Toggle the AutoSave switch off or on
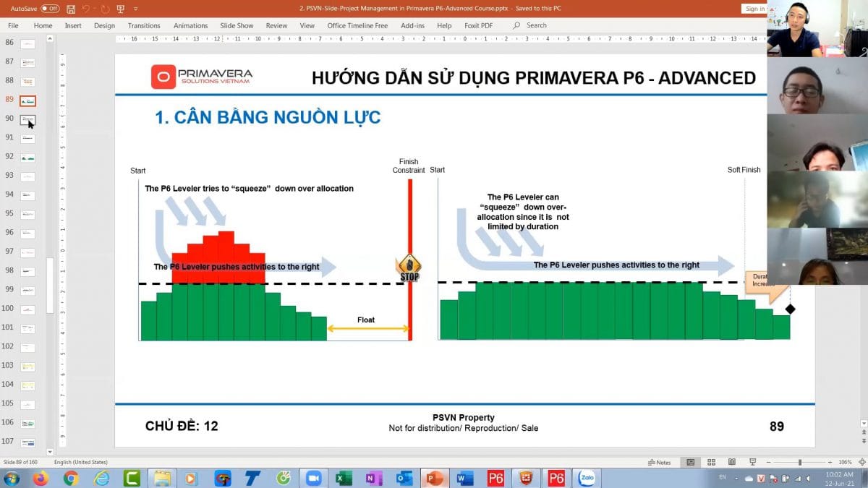The image size is (868, 488). pos(50,9)
